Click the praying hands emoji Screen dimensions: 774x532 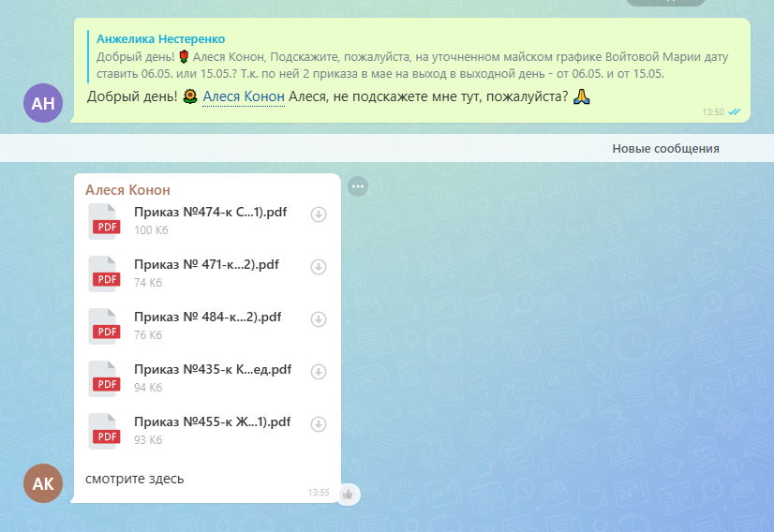[x=582, y=96]
